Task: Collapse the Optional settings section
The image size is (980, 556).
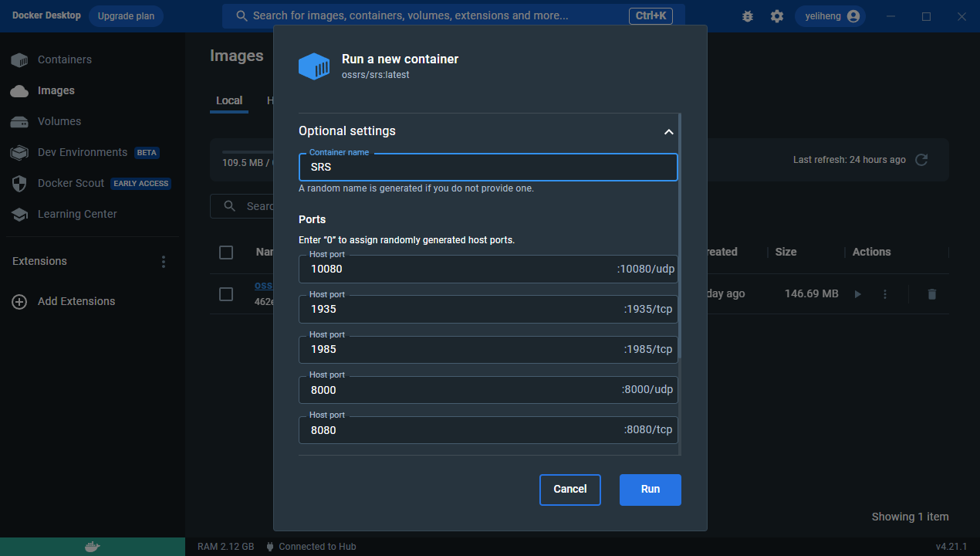Action: pyautogui.click(x=668, y=132)
